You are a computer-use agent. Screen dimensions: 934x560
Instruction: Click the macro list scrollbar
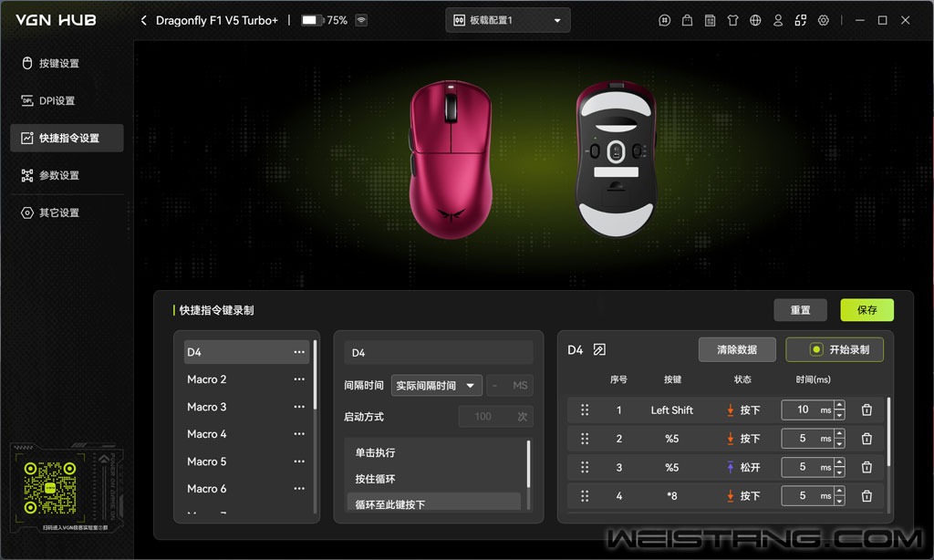click(x=315, y=376)
